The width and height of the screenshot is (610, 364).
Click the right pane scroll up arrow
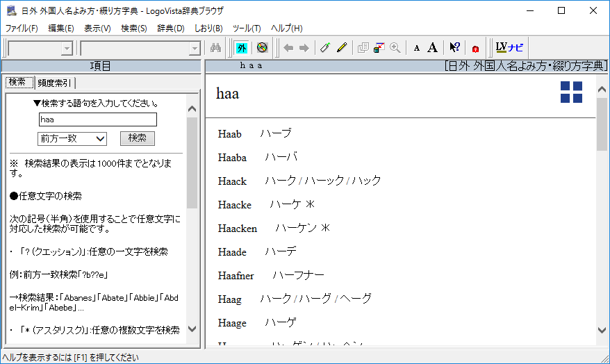[x=602, y=90]
